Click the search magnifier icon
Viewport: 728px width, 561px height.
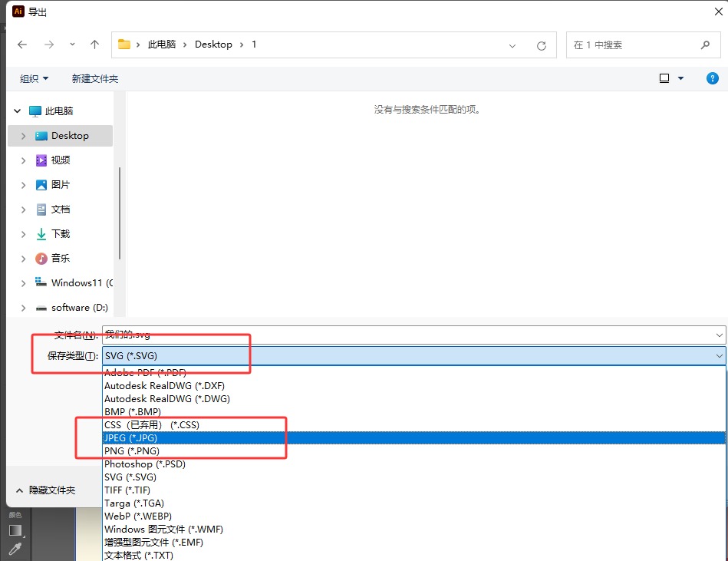[x=705, y=45]
